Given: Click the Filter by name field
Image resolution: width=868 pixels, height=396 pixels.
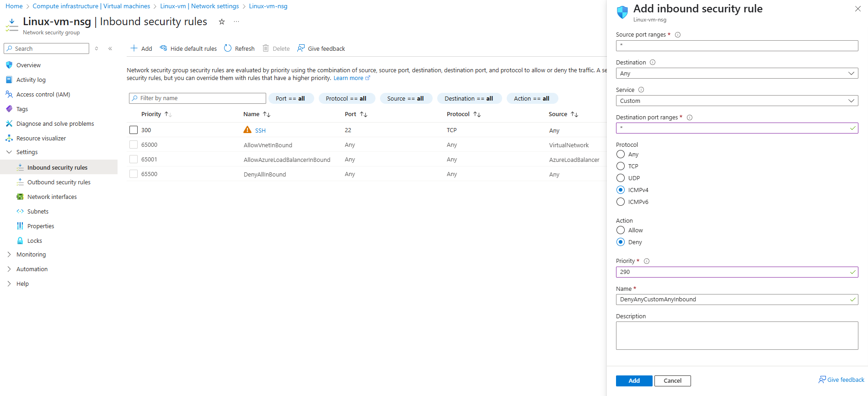Looking at the screenshot, I should point(198,98).
